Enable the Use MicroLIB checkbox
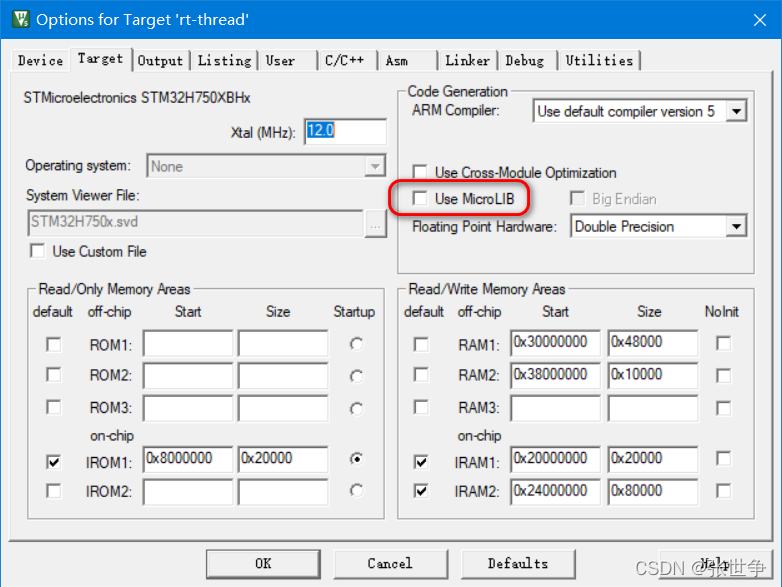This screenshot has height=587, width=782. click(x=420, y=198)
